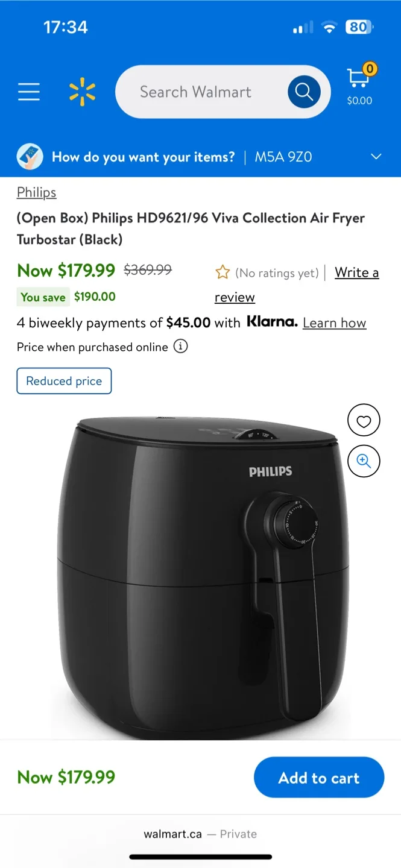Tap the empty star rating icon
Screen dimensions: 401x868
[223, 273]
